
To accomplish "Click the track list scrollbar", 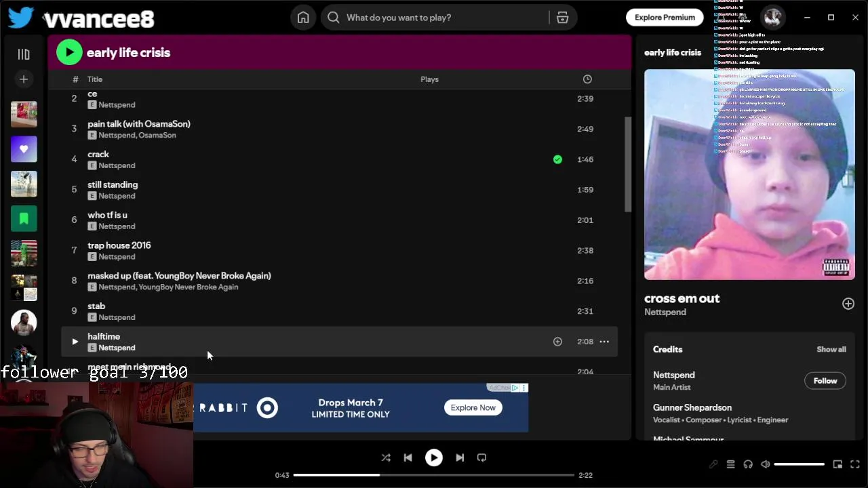I will click(627, 164).
